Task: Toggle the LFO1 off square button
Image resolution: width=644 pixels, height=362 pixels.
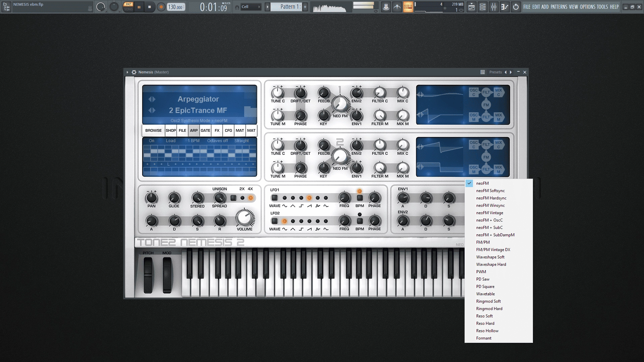Action: [275, 198]
